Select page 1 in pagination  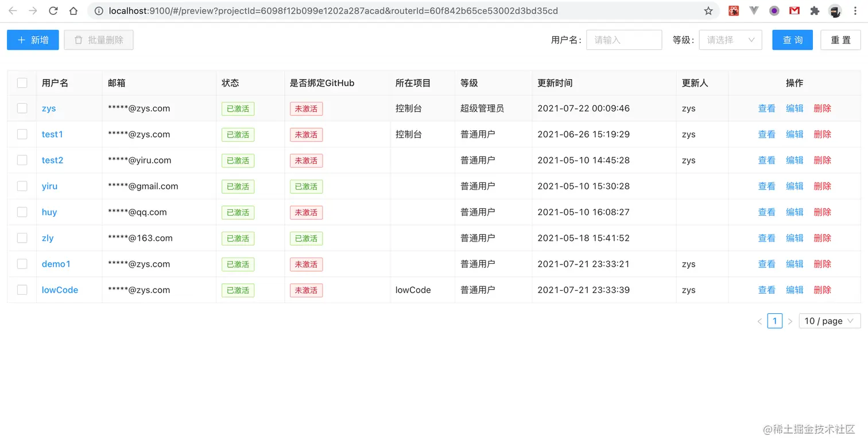(774, 321)
